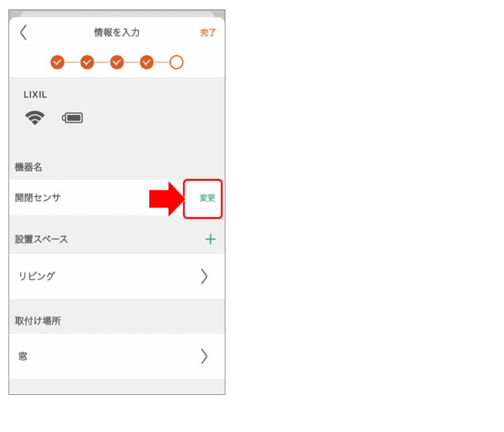Click the 取付け場所 section header
This screenshot has width=504, height=432.
[38, 321]
